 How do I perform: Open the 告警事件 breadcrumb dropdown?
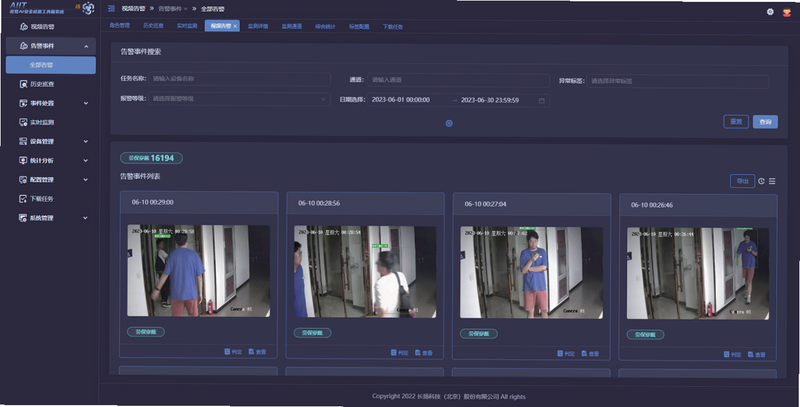click(172, 9)
